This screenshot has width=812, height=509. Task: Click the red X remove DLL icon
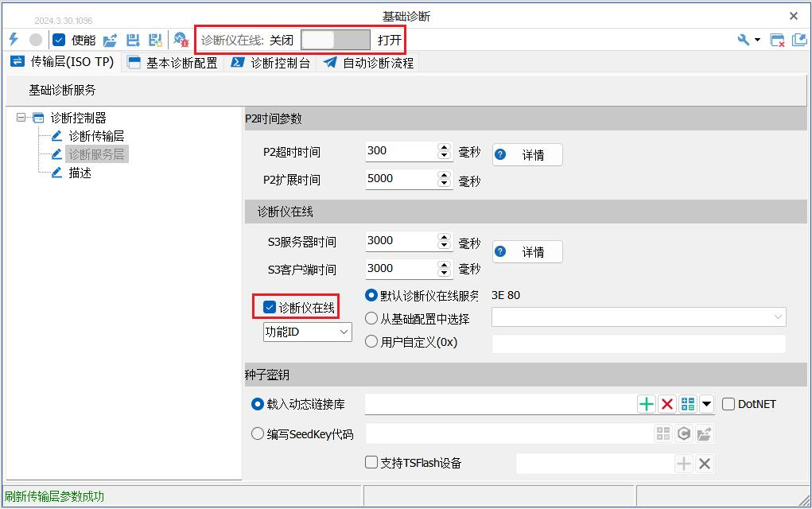pyautogui.click(x=667, y=404)
